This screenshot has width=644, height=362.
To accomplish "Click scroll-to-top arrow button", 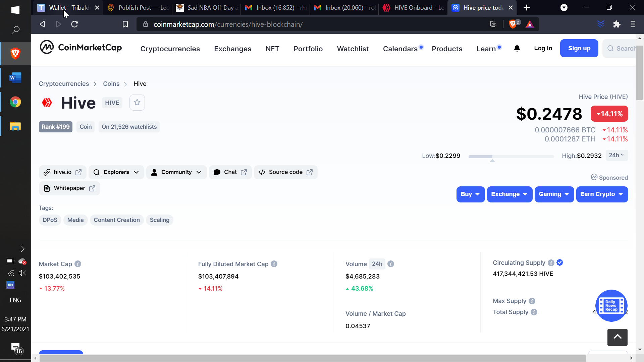I will point(618,337).
